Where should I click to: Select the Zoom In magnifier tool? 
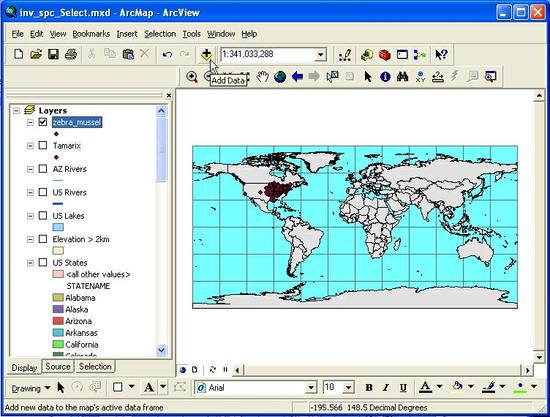click(192, 76)
